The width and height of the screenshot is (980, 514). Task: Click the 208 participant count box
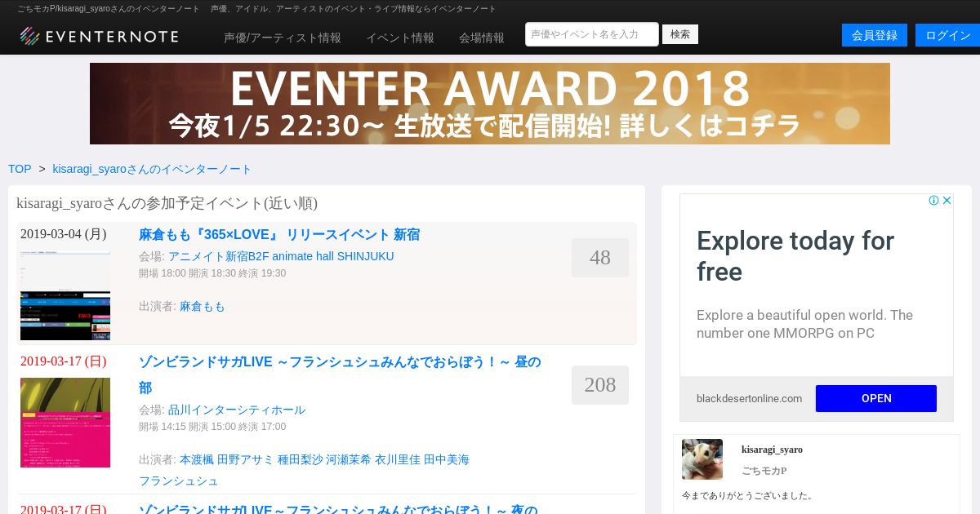pyautogui.click(x=600, y=385)
